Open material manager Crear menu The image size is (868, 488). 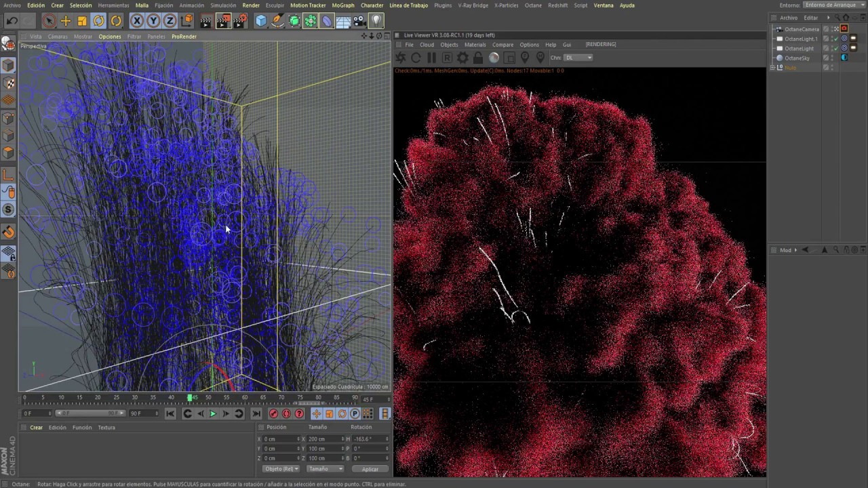pyautogui.click(x=36, y=428)
